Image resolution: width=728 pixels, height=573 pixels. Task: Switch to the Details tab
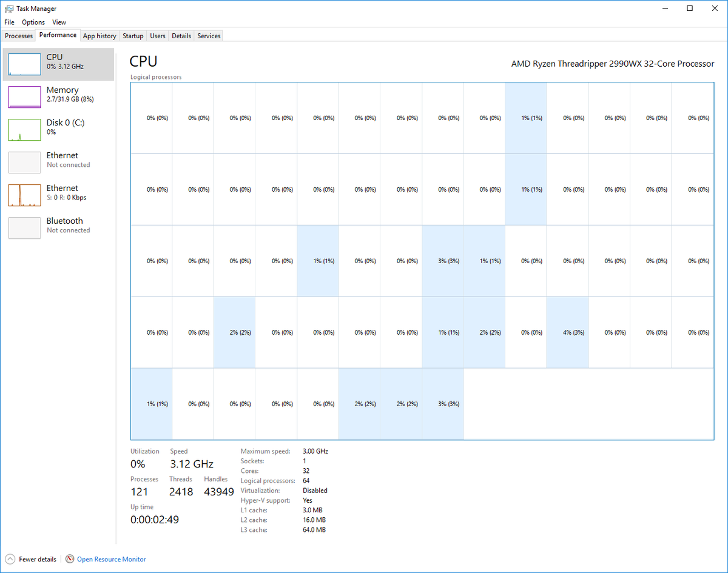click(181, 36)
